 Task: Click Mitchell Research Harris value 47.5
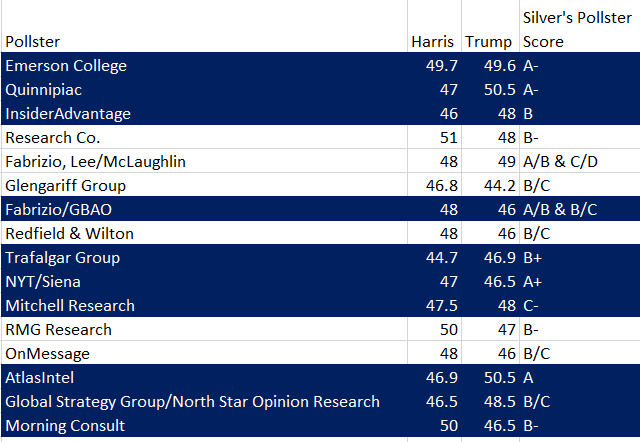[434, 305]
